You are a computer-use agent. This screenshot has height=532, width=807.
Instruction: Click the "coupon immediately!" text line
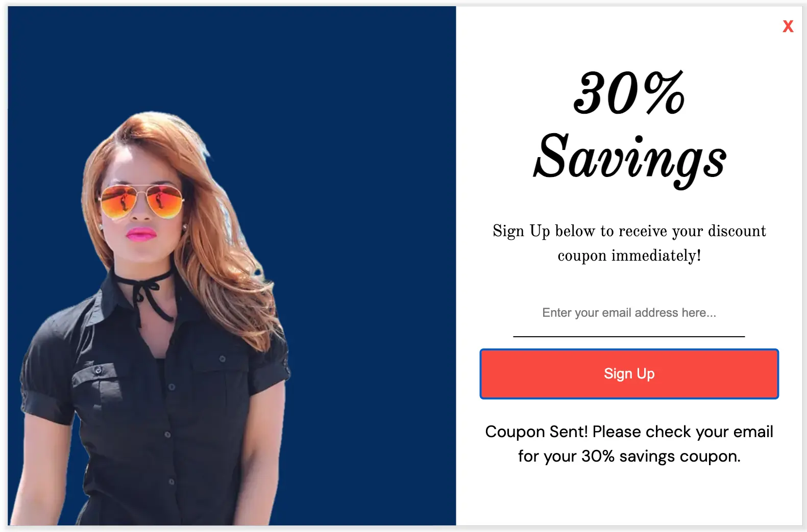coord(629,256)
